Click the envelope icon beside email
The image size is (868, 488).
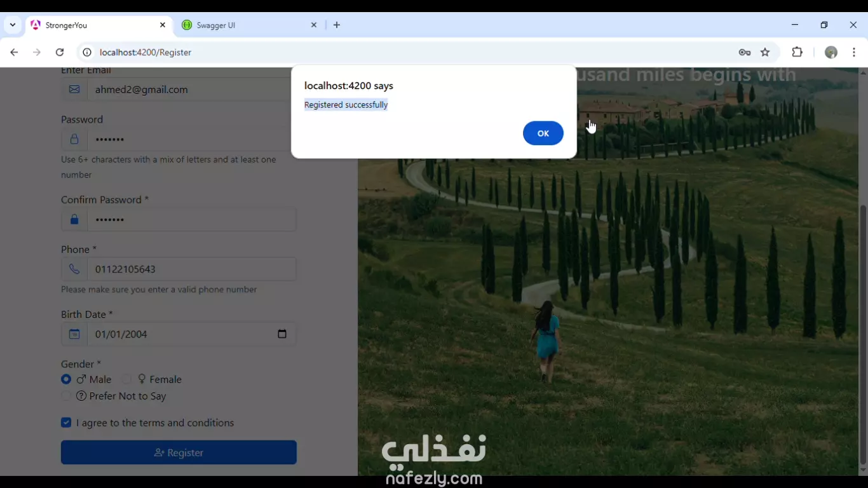coord(74,90)
